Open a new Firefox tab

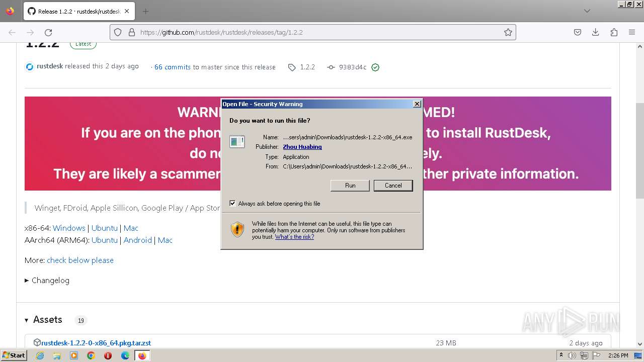tap(145, 11)
